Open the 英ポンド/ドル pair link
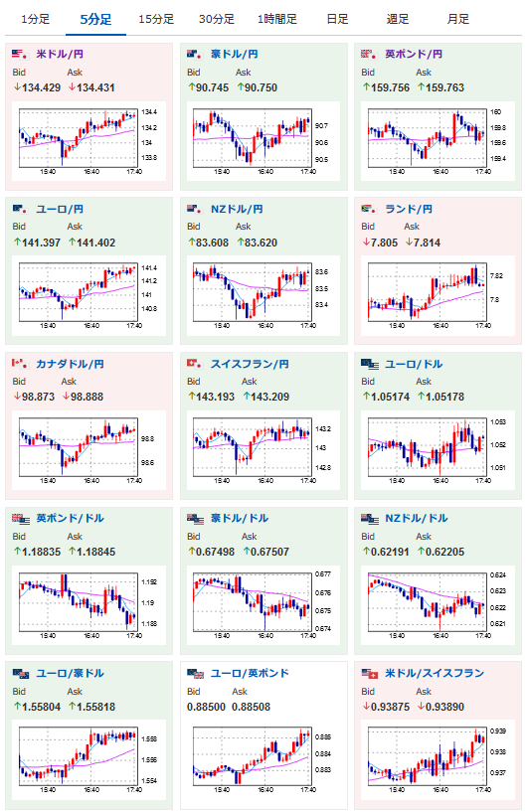 pos(70,519)
